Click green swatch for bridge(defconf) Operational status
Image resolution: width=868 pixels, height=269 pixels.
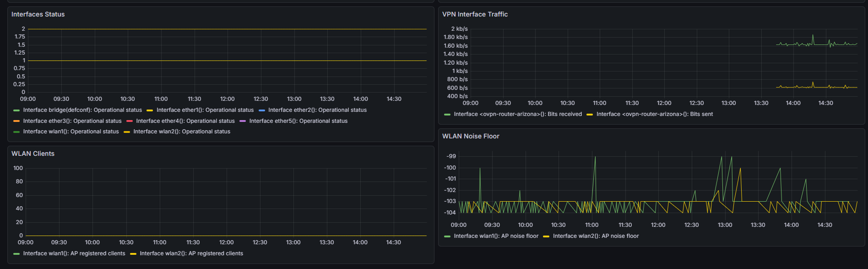point(16,110)
